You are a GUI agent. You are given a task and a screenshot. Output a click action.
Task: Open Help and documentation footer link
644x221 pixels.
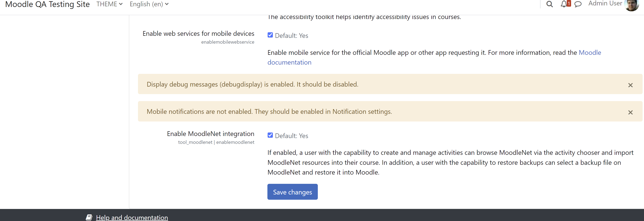[x=132, y=217]
